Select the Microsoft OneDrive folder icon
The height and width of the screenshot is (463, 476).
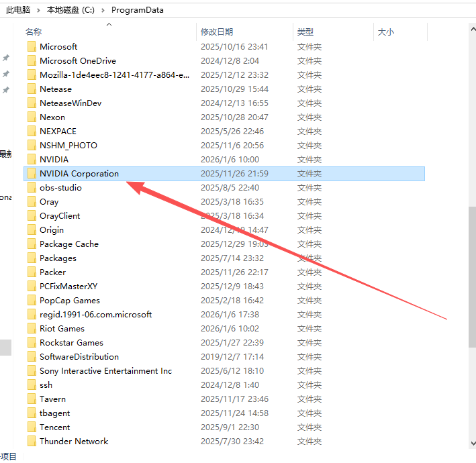pos(32,61)
